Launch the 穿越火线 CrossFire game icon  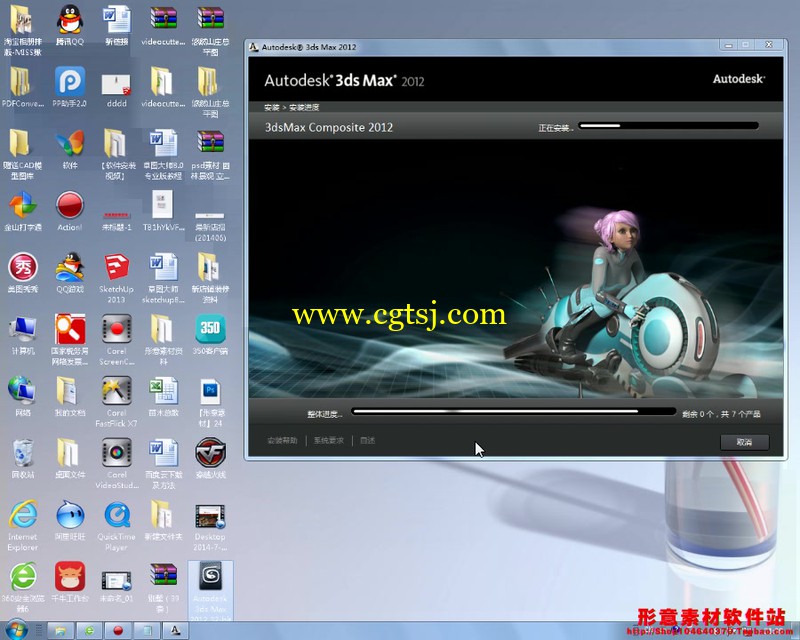pyautogui.click(x=210, y=458)
